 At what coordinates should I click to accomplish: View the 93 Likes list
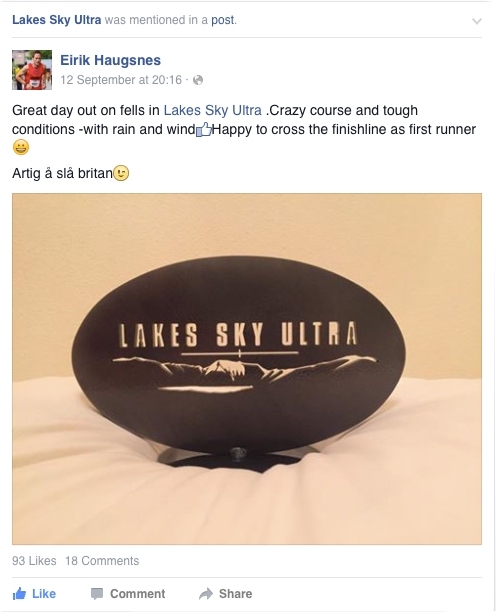tap(34, 560)
